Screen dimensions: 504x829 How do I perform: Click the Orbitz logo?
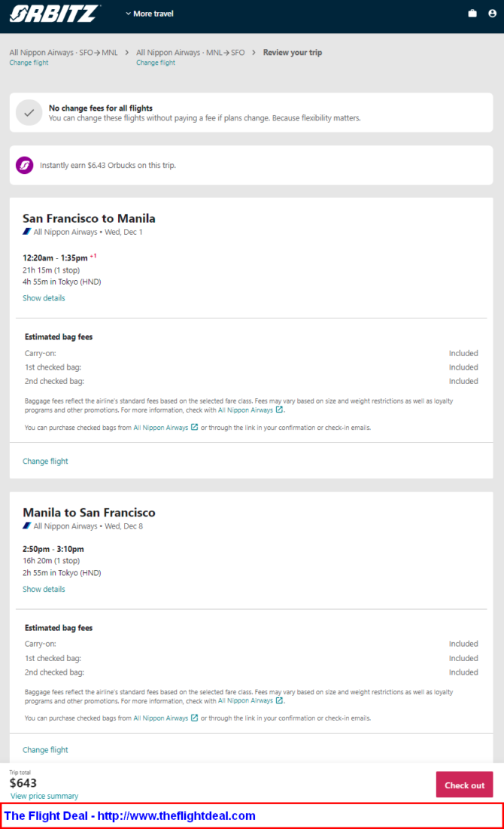click(x=54, y=14)
